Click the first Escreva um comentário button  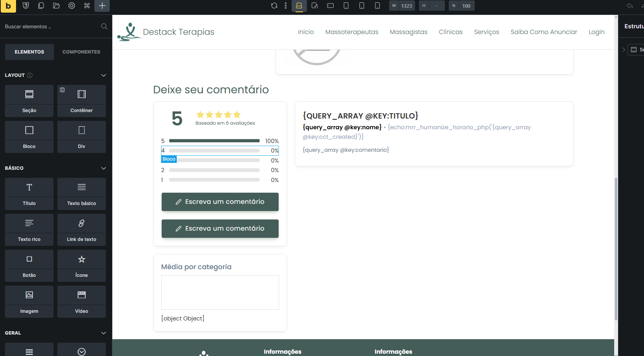(x=220, y=202)
